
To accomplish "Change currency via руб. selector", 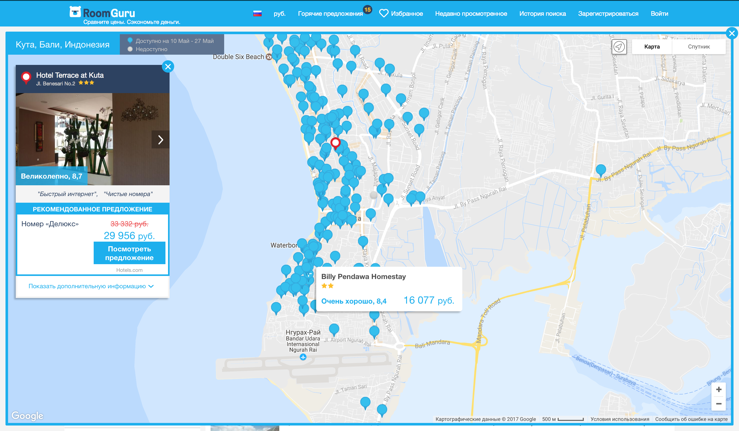I will pos(279,14).
